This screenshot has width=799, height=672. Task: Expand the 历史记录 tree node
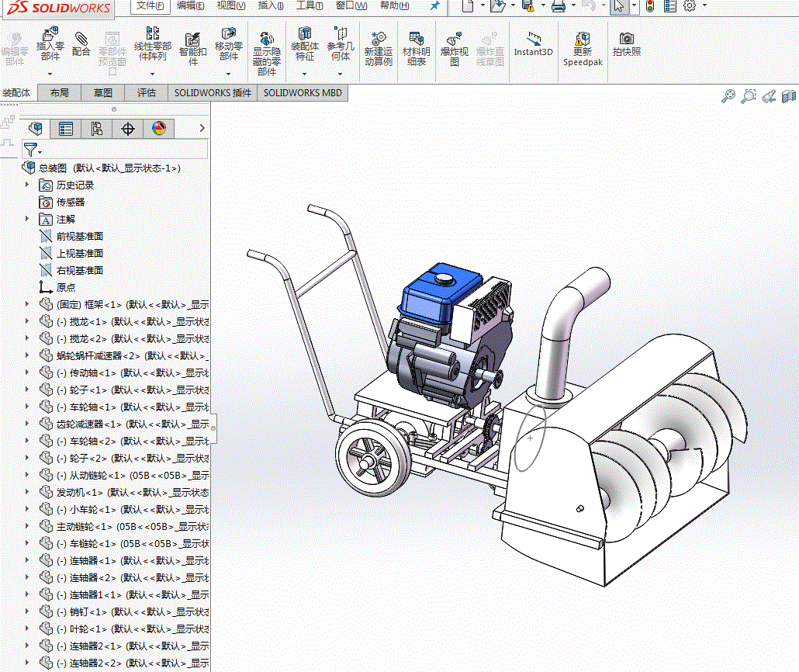tap(29, 185)
